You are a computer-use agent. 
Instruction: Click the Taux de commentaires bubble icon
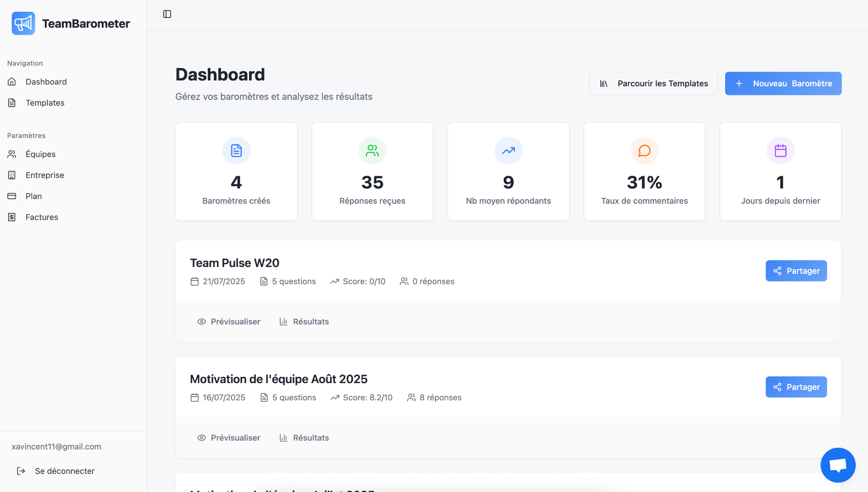point(645,150)
